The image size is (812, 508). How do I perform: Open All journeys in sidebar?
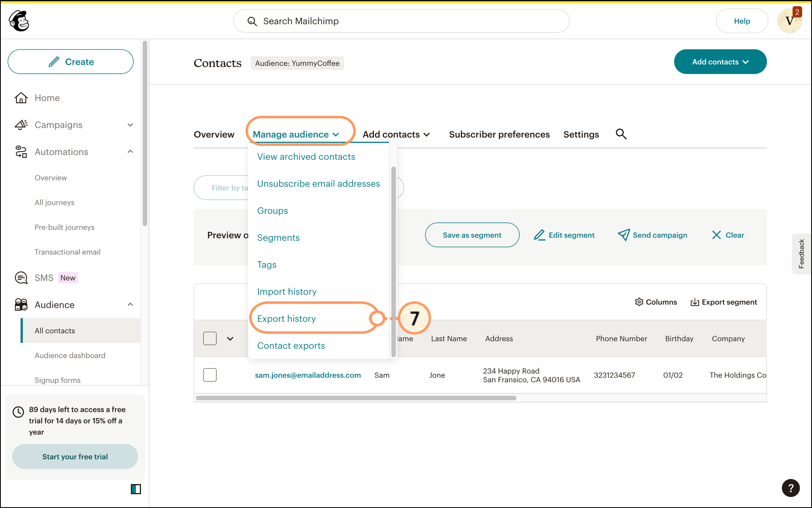(55, 203)
